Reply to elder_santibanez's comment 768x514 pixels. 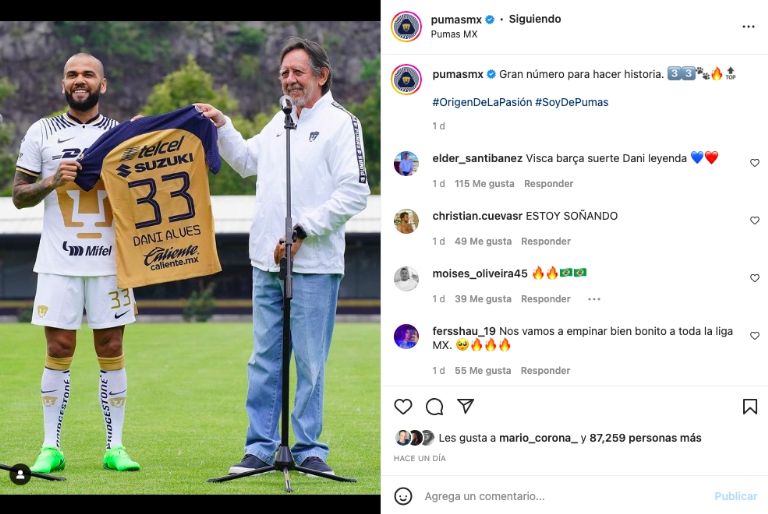[x=548, y=184]
